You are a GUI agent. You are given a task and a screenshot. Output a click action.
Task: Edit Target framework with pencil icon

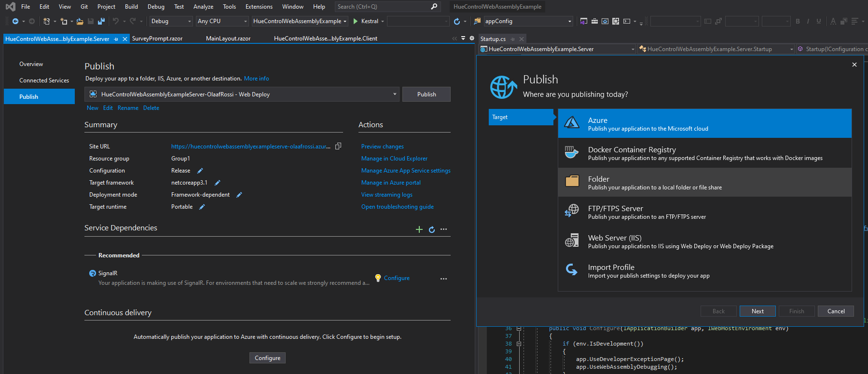click(x=217, y=183)
